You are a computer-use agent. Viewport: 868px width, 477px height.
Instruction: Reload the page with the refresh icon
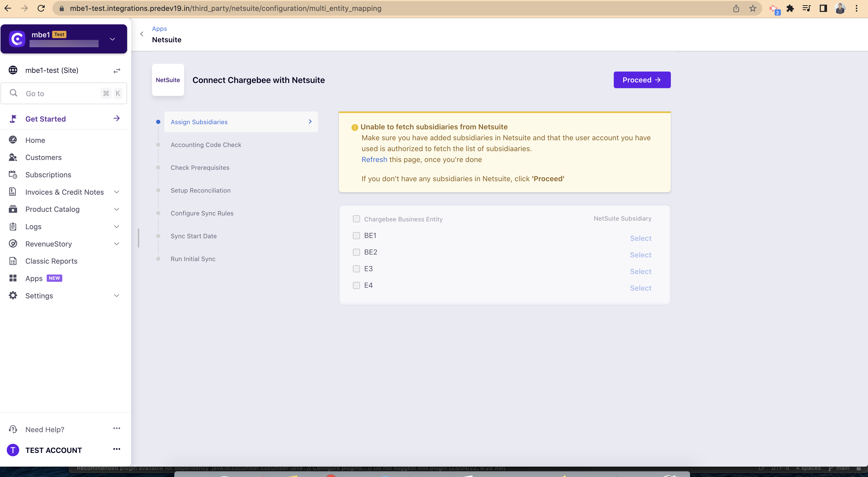[x=41, y=8]
